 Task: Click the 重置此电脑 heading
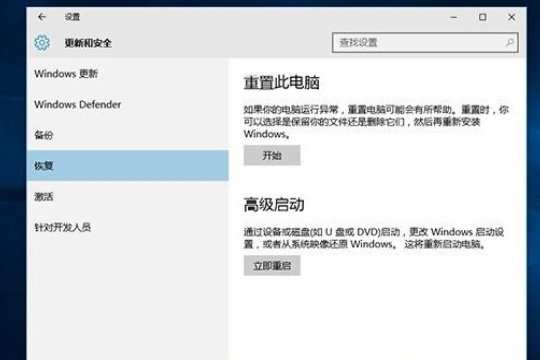[x=282, y=83]
